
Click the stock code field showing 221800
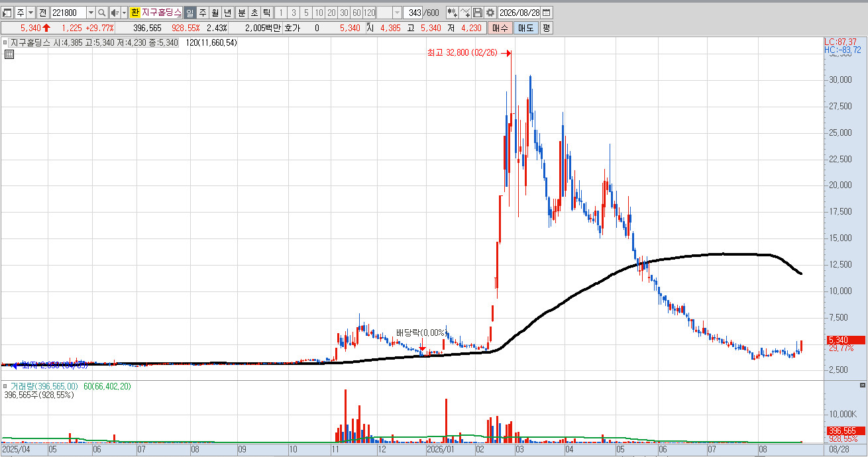(68, 13)
